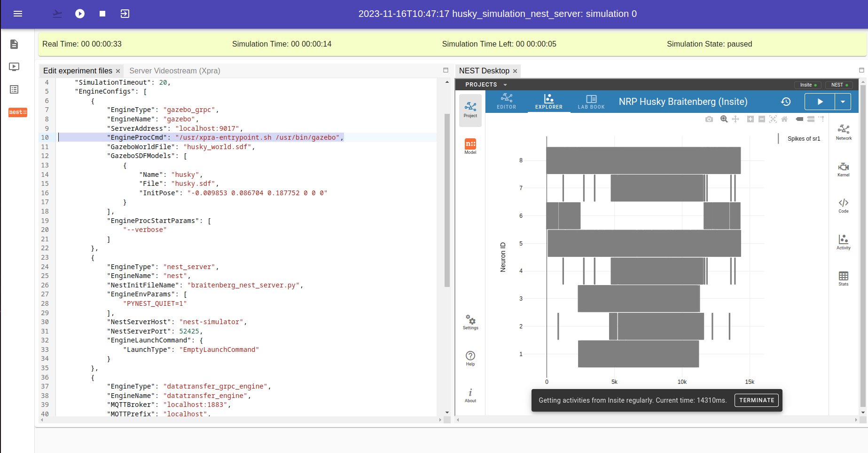Open the orange nest:: sidebar icon

click(x=18, y=112)
